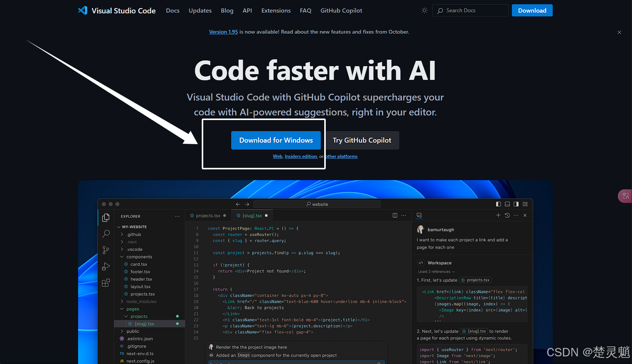Click the split editor icon
632x364 pixels.
tap(395, 216)
